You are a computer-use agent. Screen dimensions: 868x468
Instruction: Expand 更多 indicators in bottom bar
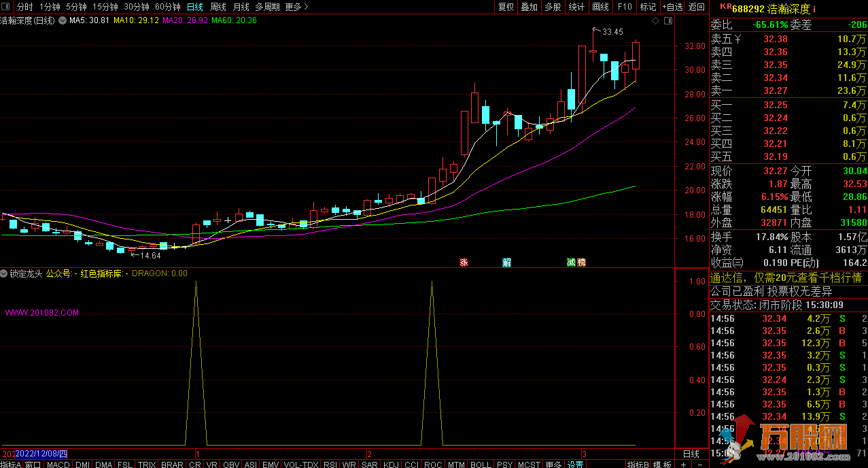click(x=553, y=465)
